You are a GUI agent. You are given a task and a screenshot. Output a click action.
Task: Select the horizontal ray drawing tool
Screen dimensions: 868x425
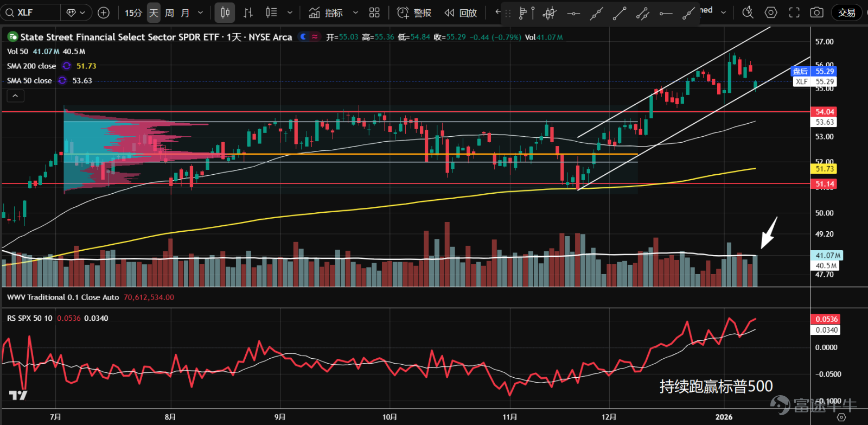[666, 13]
